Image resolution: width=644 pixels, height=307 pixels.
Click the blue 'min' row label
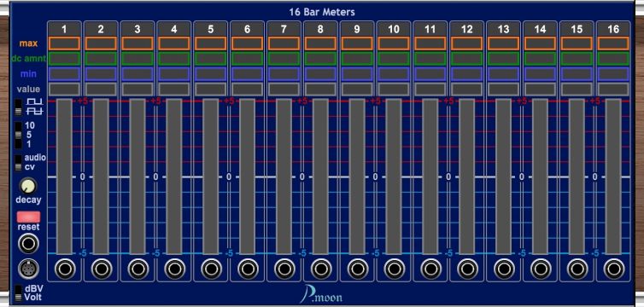coord(28,74)
